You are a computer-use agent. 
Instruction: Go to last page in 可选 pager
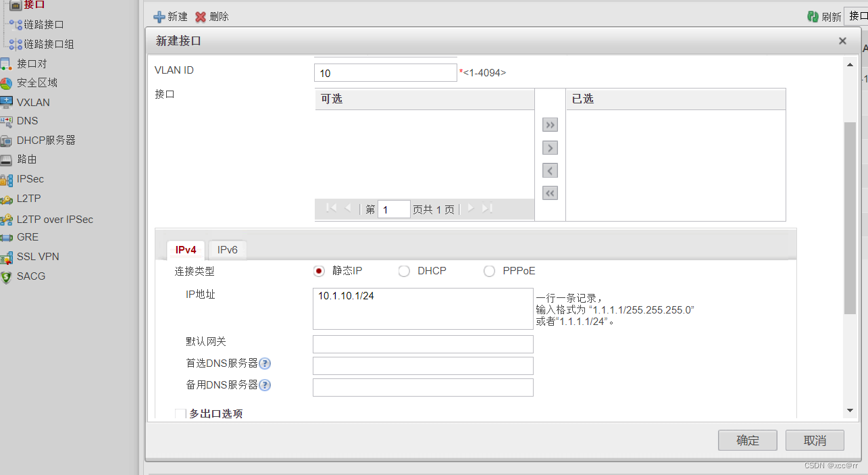click(487, 208)
